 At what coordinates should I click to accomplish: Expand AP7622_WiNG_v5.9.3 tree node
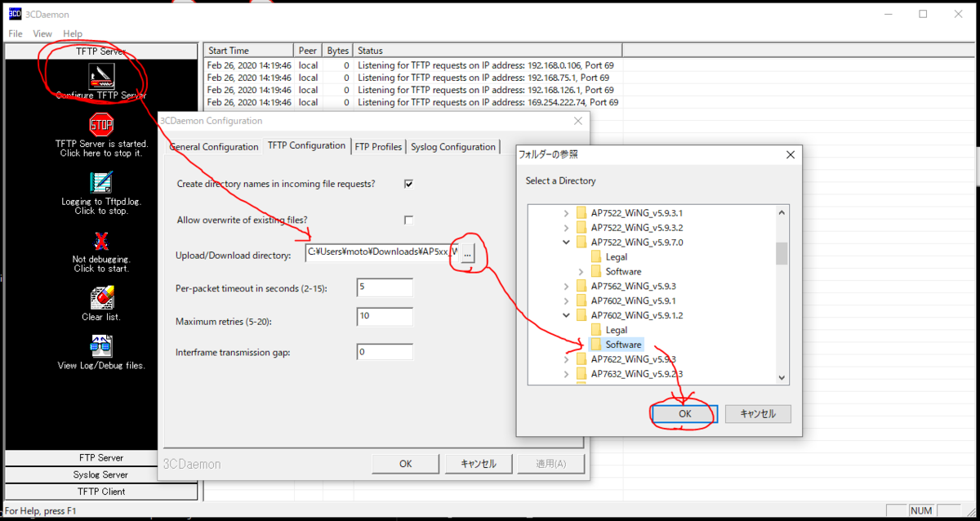(x=566, y=359)
